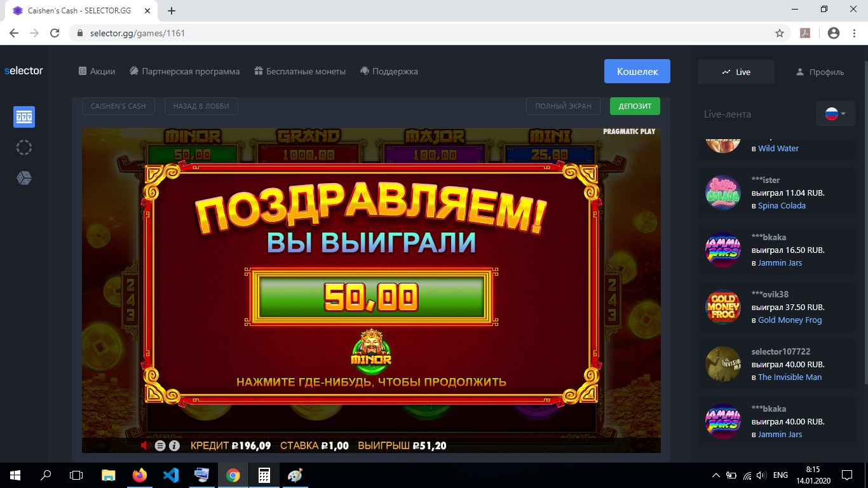Open the roulette wheel section in the sidebar
Screen dimensions: 868x488
click(24, 147)
